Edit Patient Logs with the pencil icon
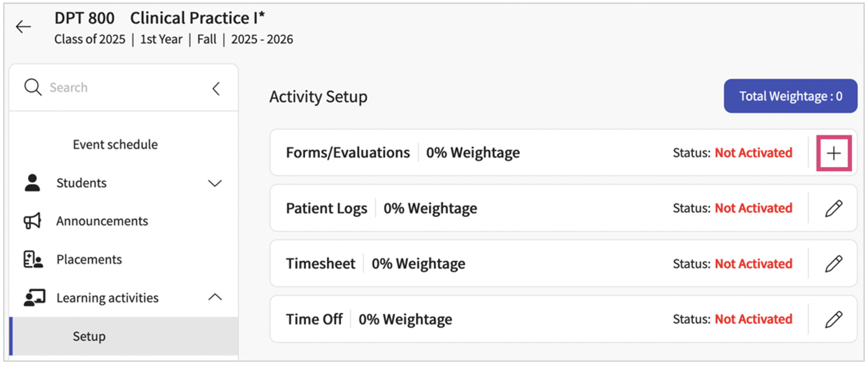Screen dimensions: 868x365 [x=833, y=208]
